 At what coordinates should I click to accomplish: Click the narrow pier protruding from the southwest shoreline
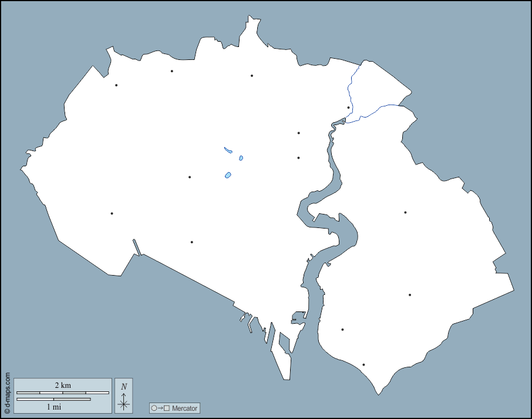pos(137,247)
